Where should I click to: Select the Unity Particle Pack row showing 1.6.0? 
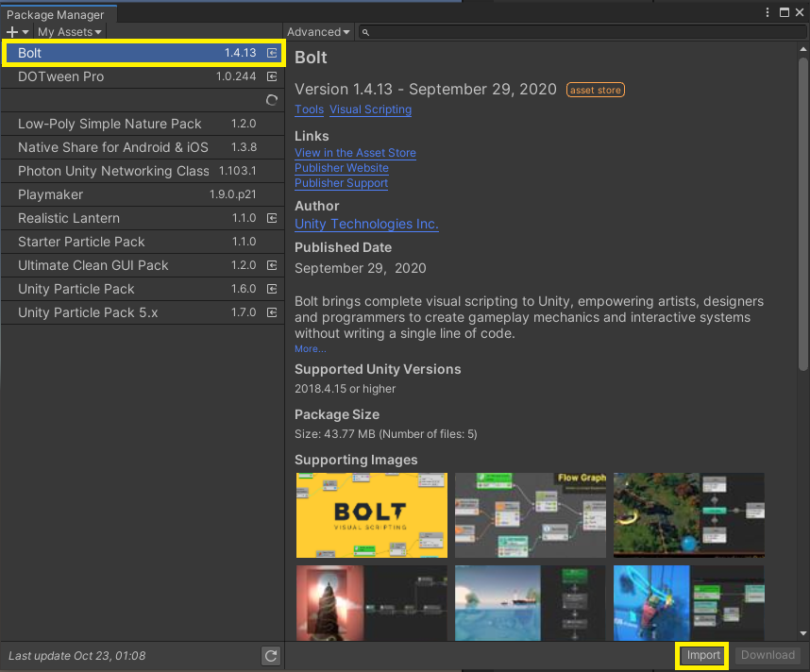point(143,289)
